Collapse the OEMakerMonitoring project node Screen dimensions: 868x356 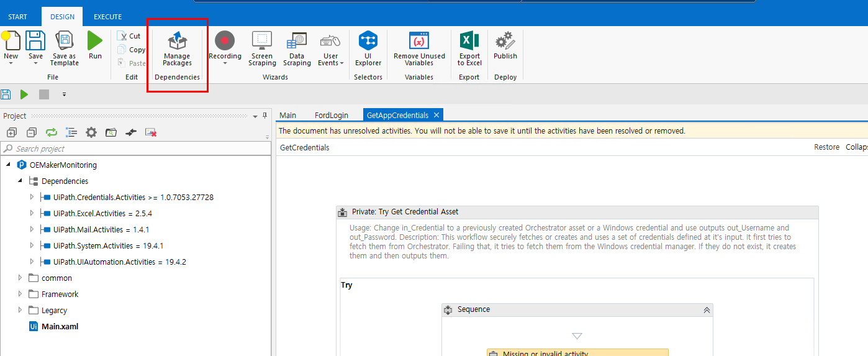click(7, 165)
